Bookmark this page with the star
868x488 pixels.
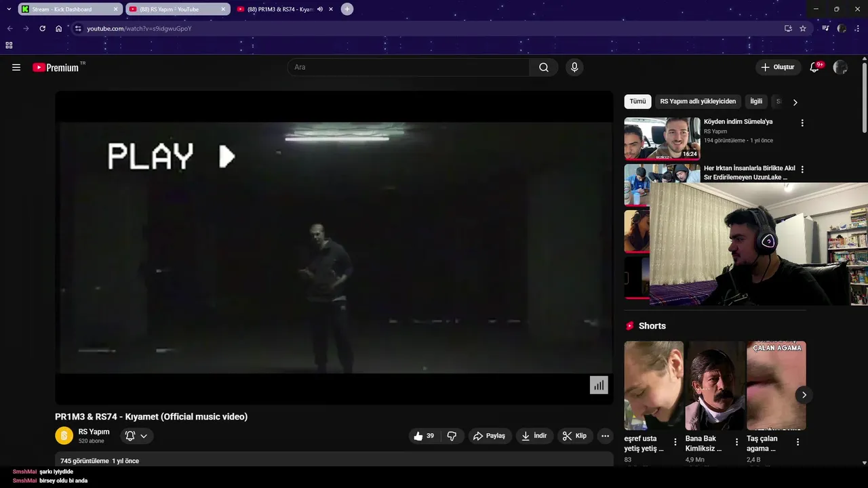(803, 28)
